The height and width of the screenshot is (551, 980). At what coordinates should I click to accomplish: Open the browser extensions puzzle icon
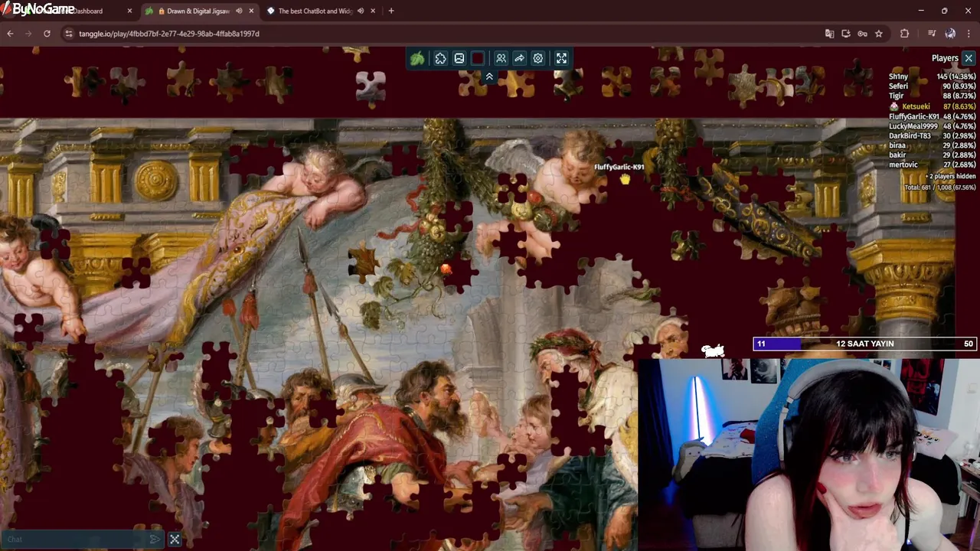click(x=904, y=34)
